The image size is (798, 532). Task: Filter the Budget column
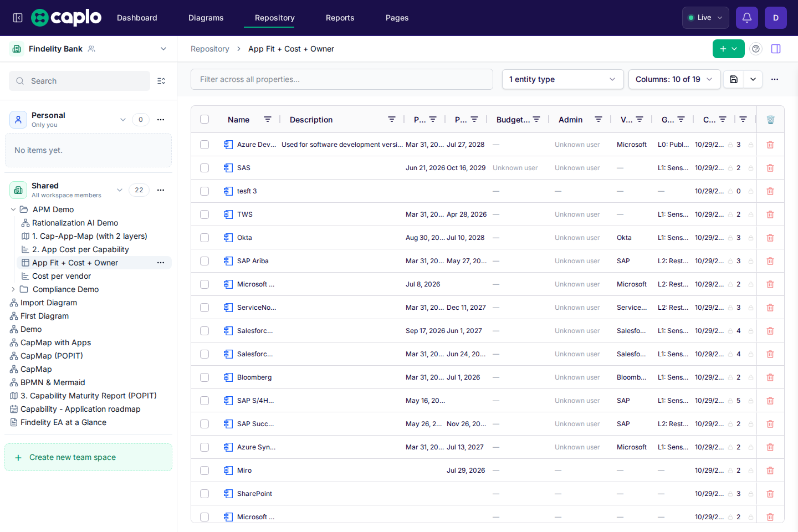[536, 120]
